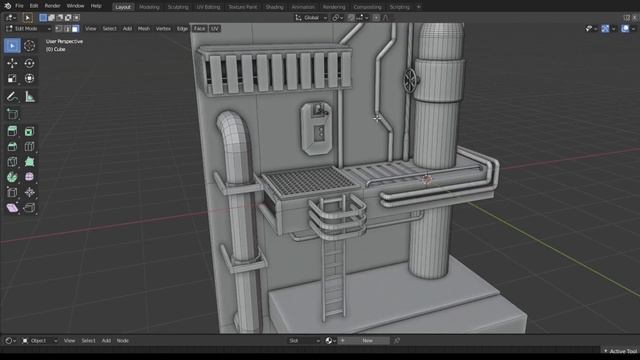Switch to the Shading workspace tab
This screenshot has width=640, height=360.
click(274, 7)
